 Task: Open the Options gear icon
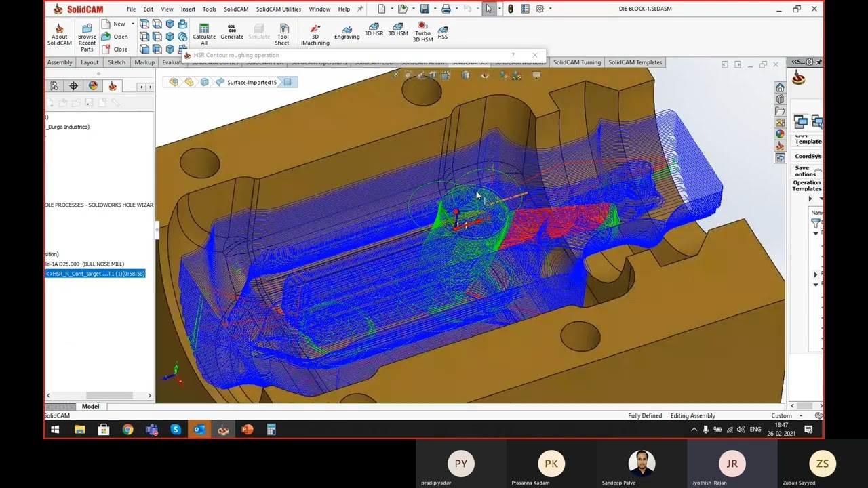point(540,9)
